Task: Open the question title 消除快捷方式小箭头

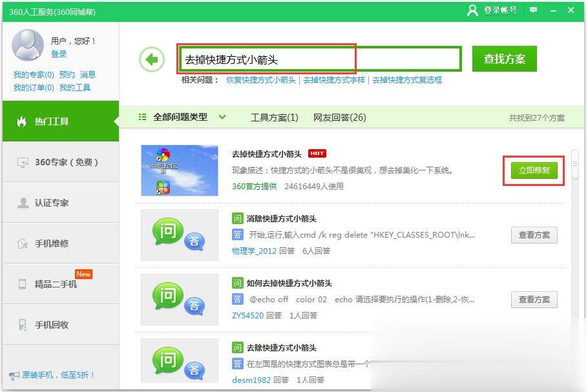Action: pyautogui.click(x=282, y=218)
